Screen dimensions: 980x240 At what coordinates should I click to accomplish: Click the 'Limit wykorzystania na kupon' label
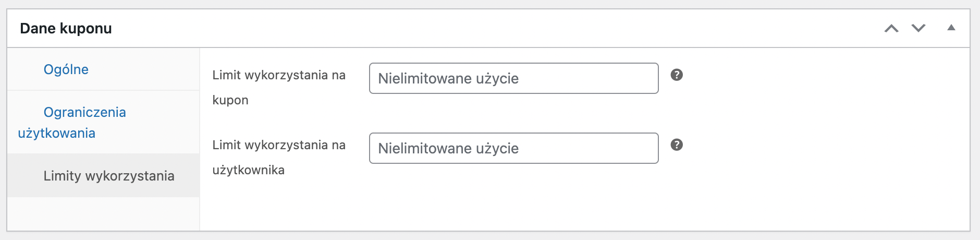point(279,76)
